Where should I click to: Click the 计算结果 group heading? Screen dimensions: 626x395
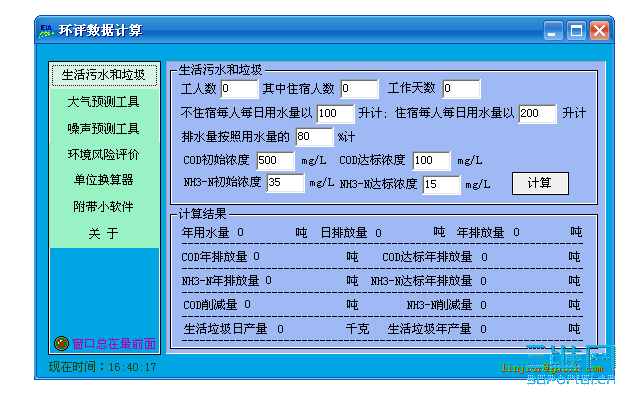coord(202,214)
